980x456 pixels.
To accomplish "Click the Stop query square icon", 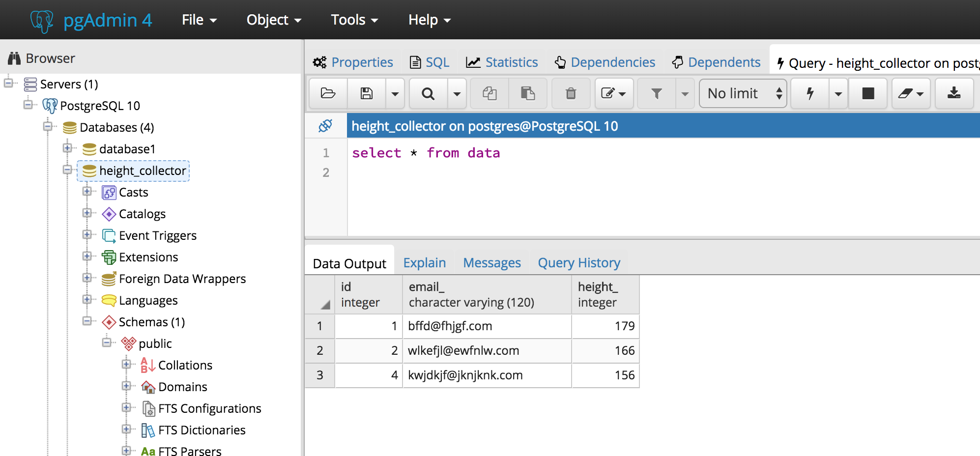I will [x=868, y=93].
